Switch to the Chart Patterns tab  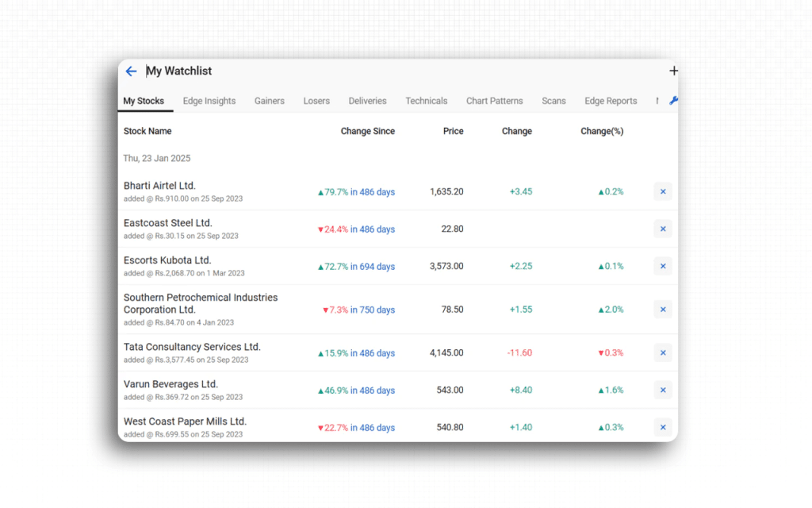coord(494,101)
